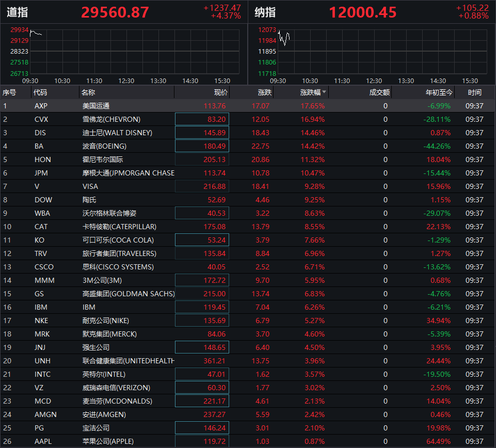496x448 pixels.
Task: Select 苹果公司(APPLE) row name
Action: point(108,441)
